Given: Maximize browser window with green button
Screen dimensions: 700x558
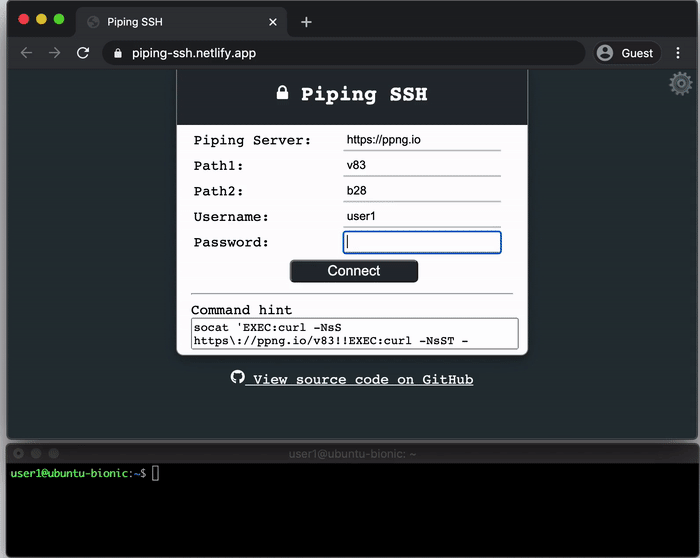Looking at the screenshot, I should (59, 19).
